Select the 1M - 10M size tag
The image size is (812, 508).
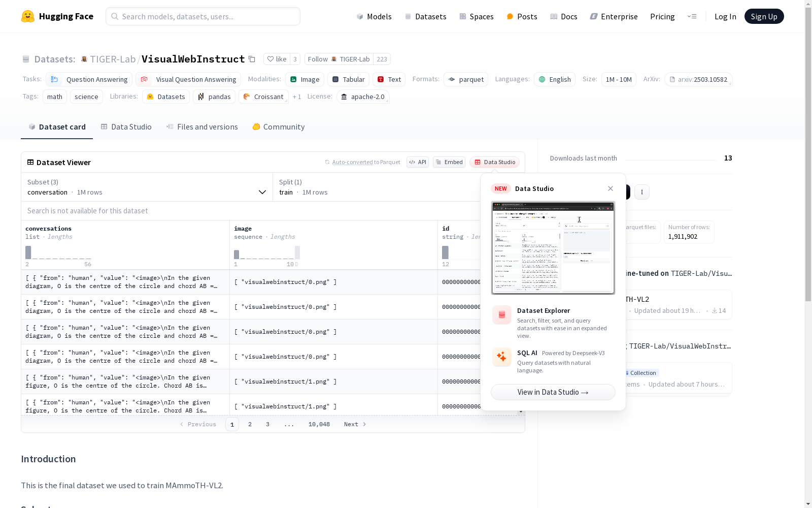(x=619, y=79)
